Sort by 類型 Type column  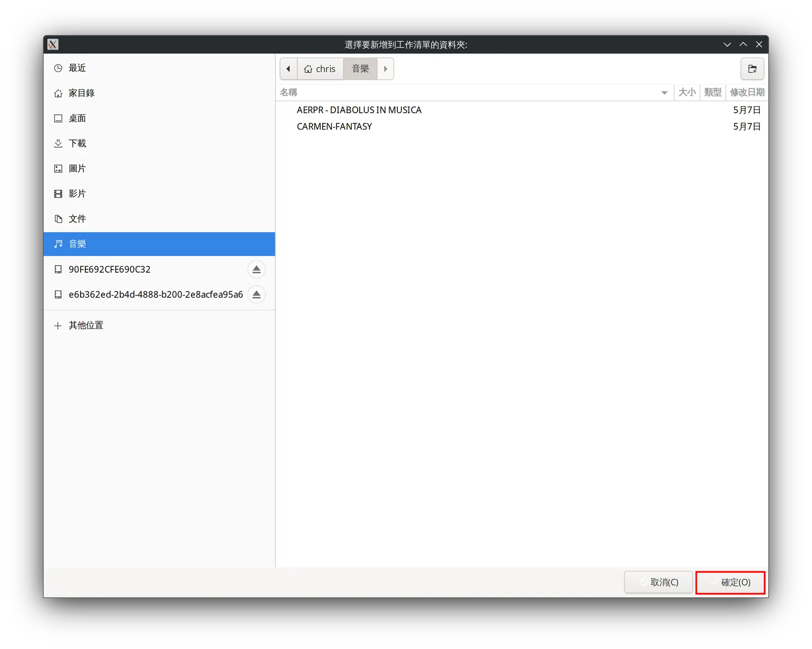(713, 92)
